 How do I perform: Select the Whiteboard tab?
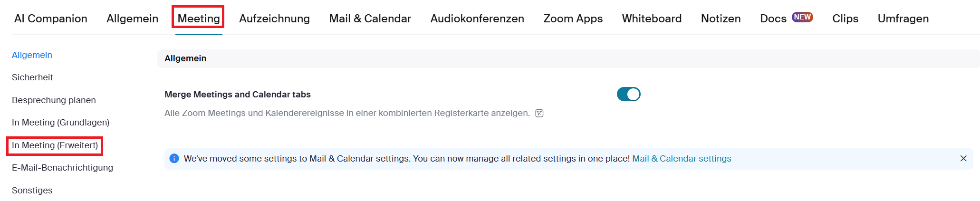pos(652,19)
